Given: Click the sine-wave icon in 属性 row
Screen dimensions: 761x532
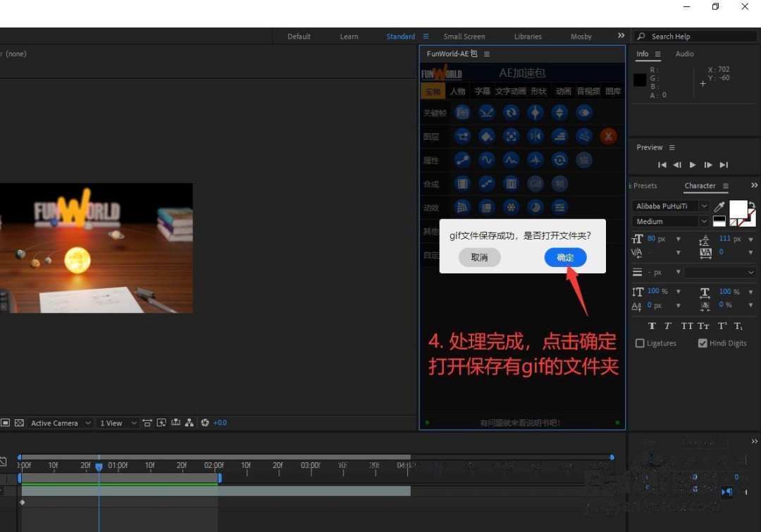Looking at the screenshot, I should coord(487,160).
